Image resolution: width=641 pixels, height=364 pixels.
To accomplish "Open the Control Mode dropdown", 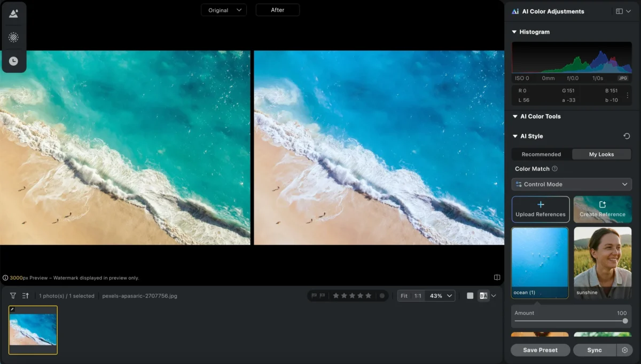I will (x=571, y=184).
